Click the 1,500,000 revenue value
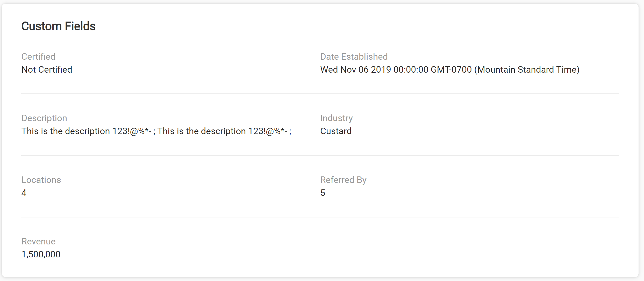This screenshot has width=644, height=281. [x=41, y=254]
